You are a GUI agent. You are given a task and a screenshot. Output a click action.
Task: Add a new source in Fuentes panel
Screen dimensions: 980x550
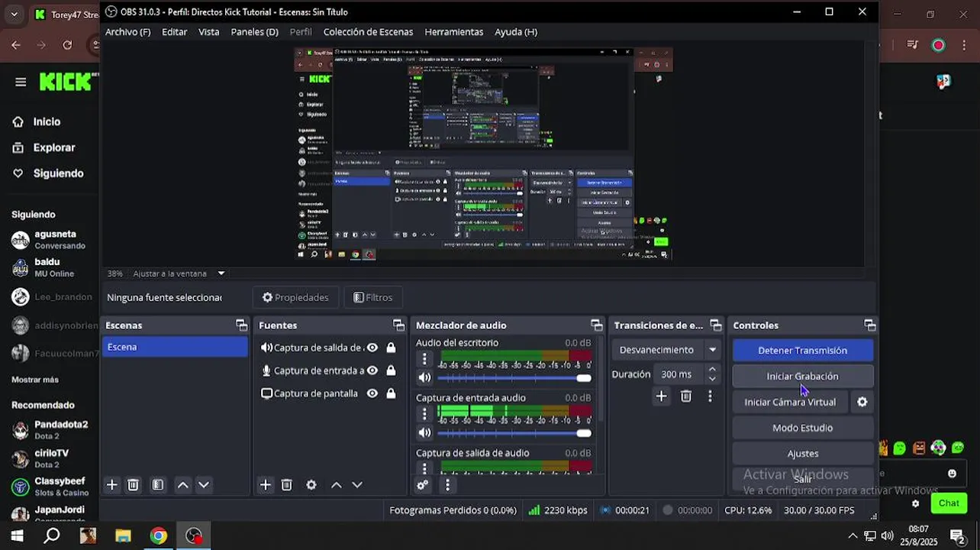pyautogui.click(x=266, y=485)
